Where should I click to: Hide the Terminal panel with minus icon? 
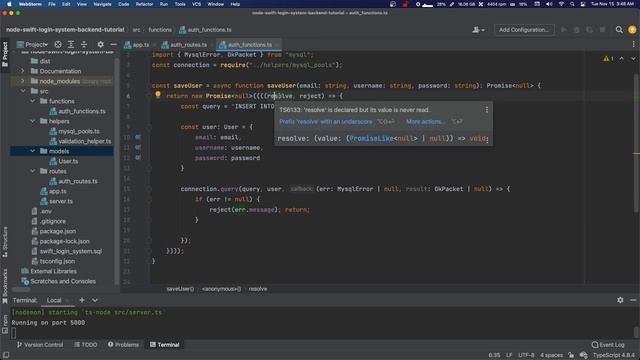click(633, 300)
